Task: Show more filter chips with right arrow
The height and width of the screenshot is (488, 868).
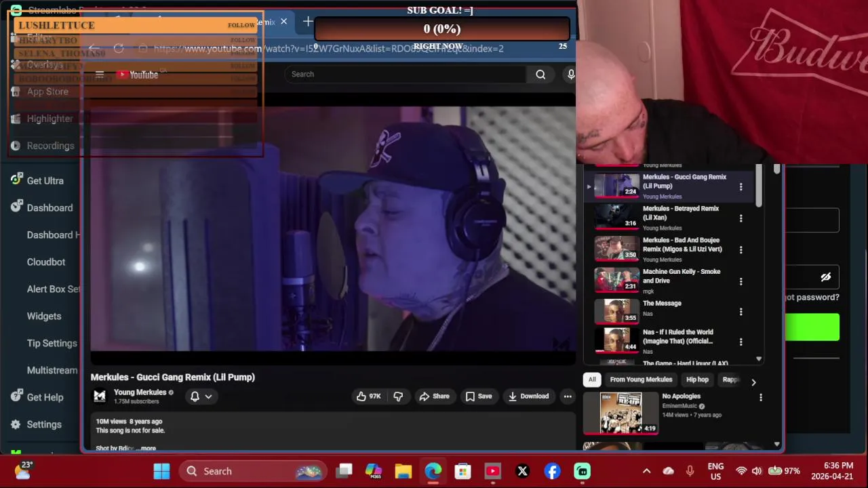Action: (753, 382)
